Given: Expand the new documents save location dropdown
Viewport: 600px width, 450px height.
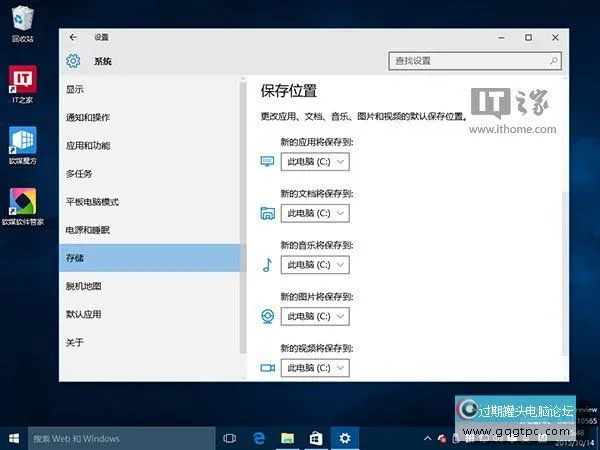Looking at the screenshot, I should [315, 213].
